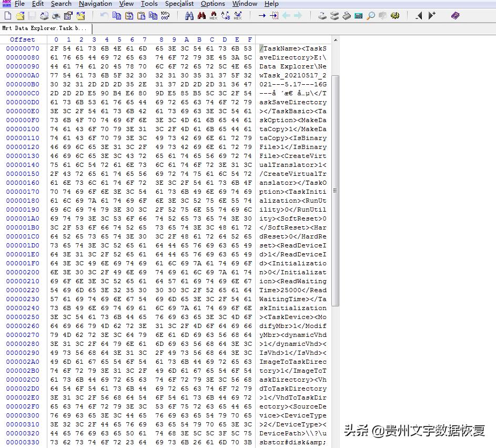Start a text search with the binoculars icon
The image size is (496, 448).
190,16
